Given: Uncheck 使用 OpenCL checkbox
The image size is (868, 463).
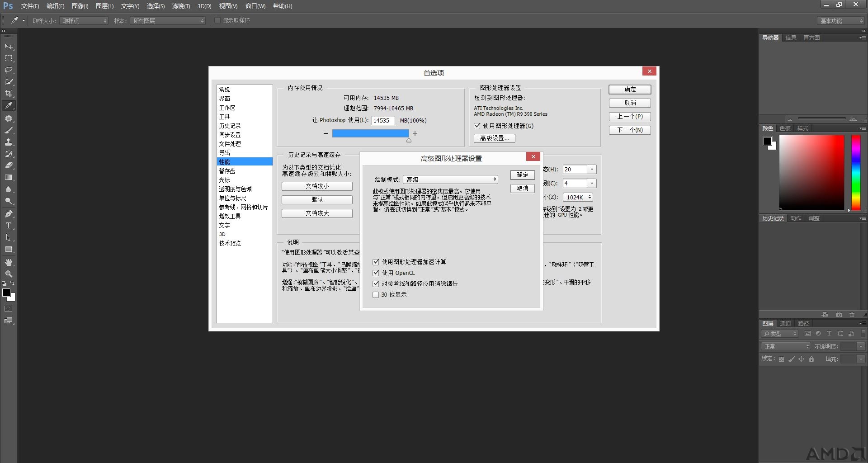Looking at the screenshot, I should (376, 273).
